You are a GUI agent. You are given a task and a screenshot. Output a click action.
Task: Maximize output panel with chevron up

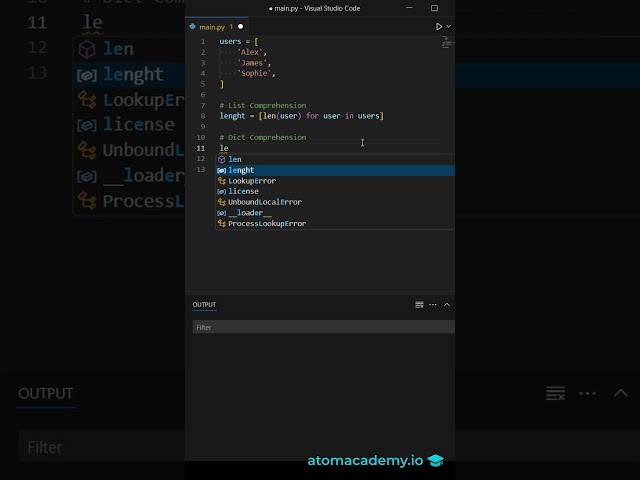coord(447,305)
